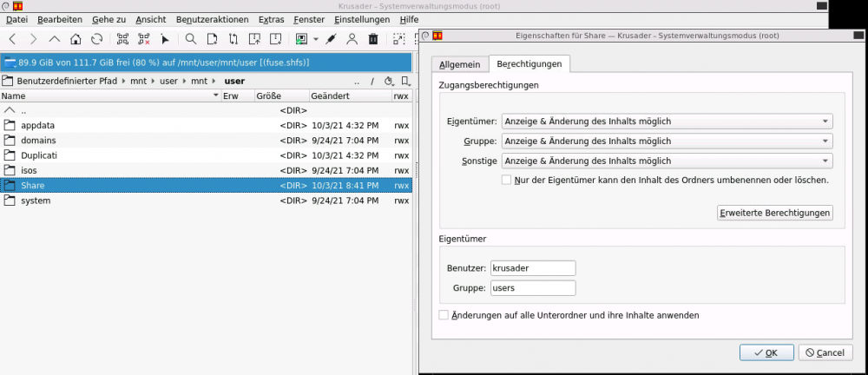Open the Eigentümer permission dropdown
The width and height of the screenshot is (868, 375).
tap(667, 122)
